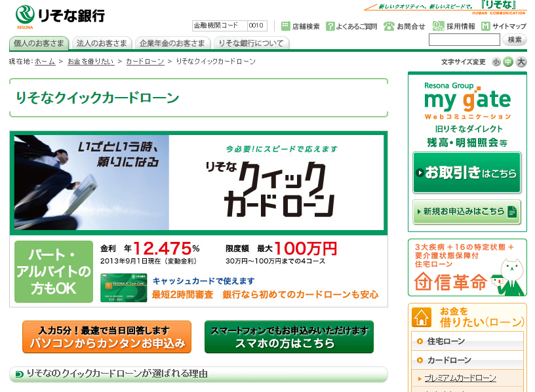
Task: Click 30万円～100万円までの4コース text
Action: tap(275, 262)
